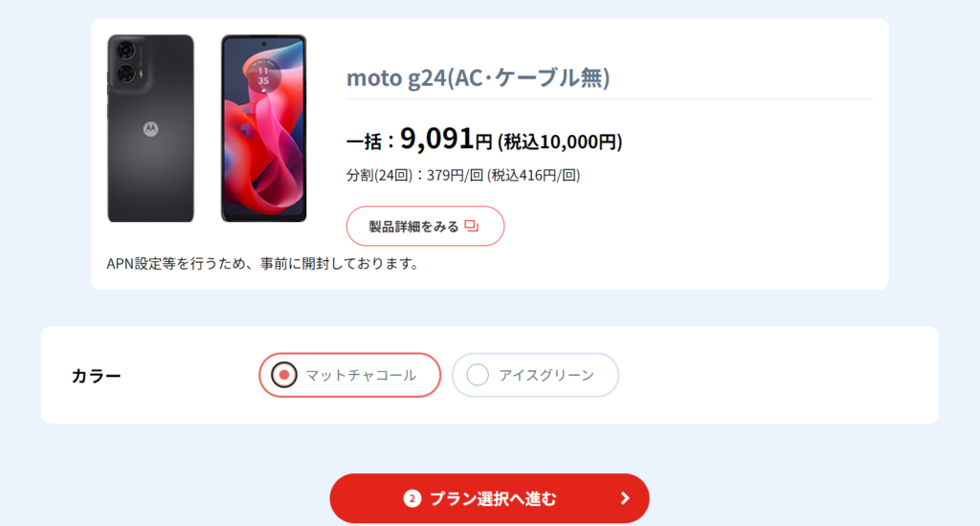Click the 一括 9,091円 price text
This screenshot has width=980, height=526.
419,139
